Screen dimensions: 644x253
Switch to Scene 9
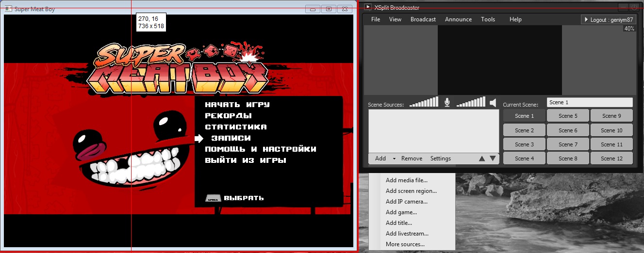(611, 116)
